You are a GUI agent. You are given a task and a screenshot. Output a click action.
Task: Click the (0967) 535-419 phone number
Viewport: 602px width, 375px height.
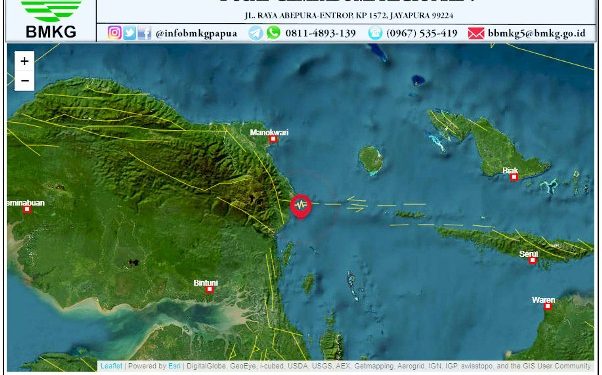click(422, 33)
